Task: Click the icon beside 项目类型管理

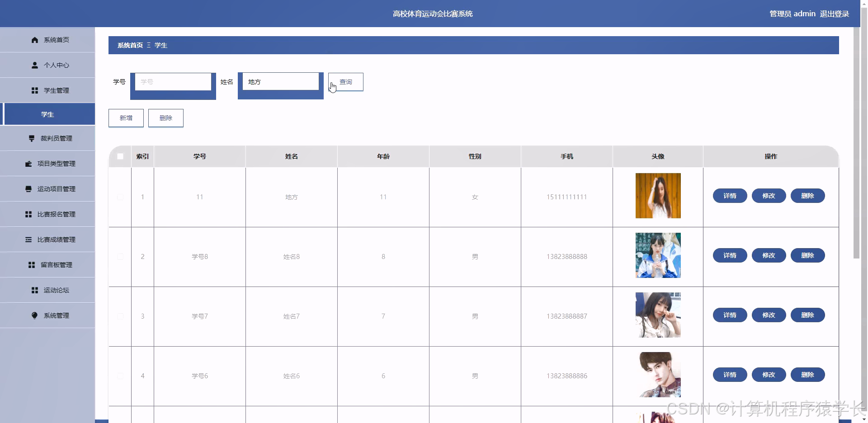Action: [28, 164]
